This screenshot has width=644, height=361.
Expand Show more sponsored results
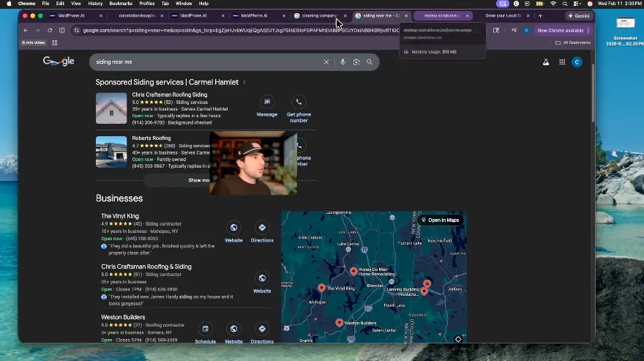coord(199,180)
